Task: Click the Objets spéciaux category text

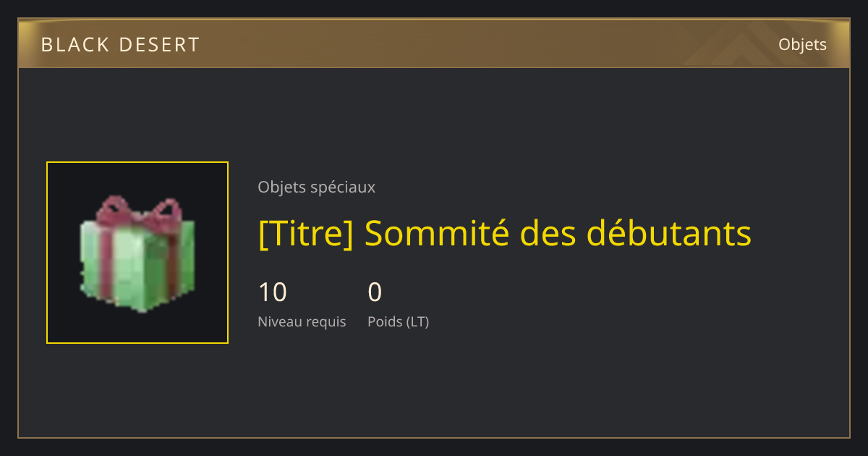Action: tap(316, 187)
